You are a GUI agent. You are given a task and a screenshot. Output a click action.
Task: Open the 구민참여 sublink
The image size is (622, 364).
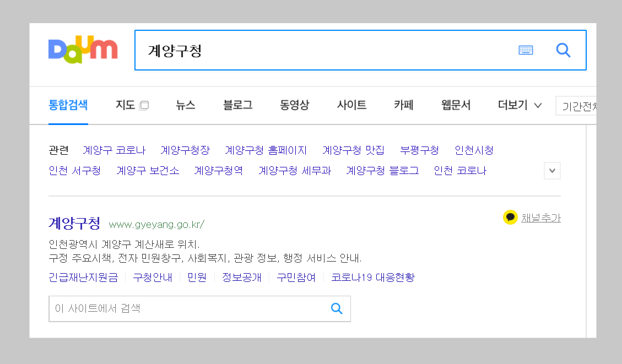(296, 278)
